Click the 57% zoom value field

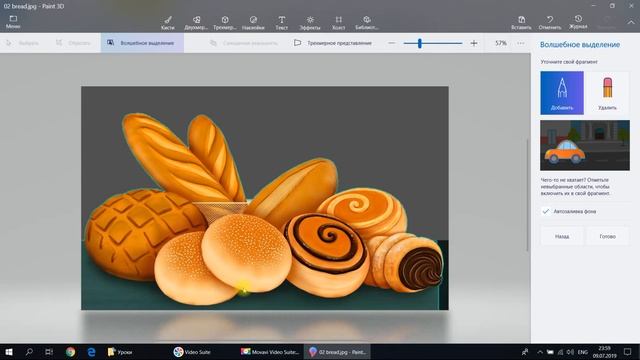click(501, 43)
